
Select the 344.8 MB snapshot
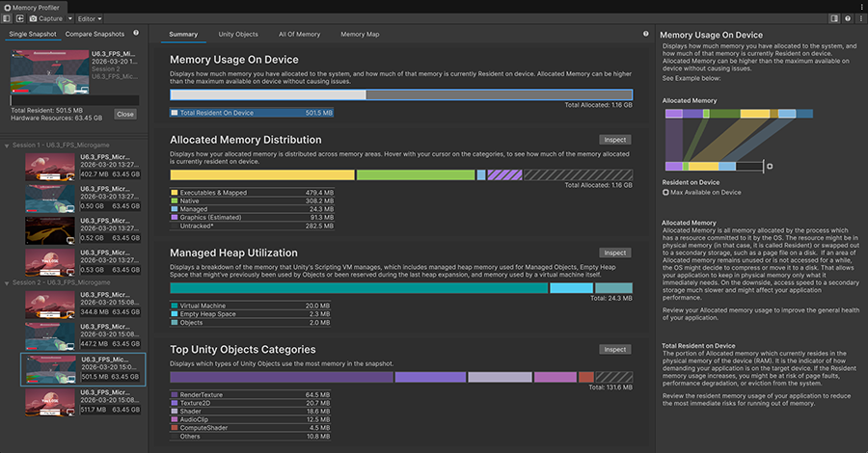[83, 305]
